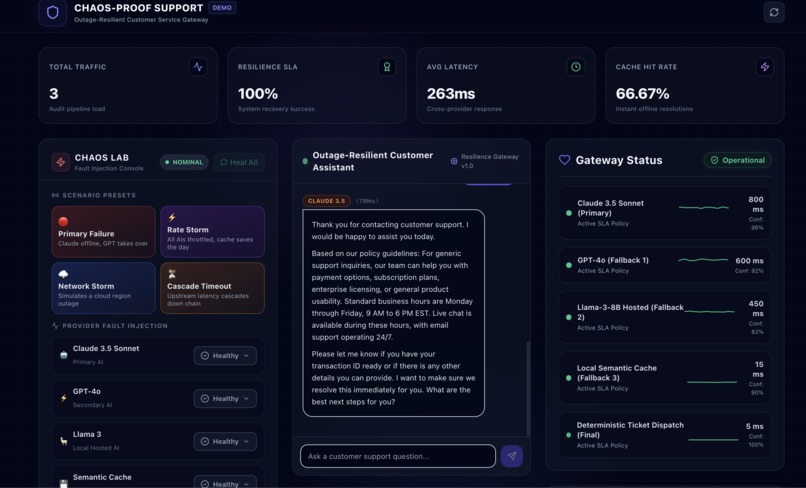Trigger the Cascade Timeout scenario preset
The width and height of the screenshot is (806, 488).
212,288
